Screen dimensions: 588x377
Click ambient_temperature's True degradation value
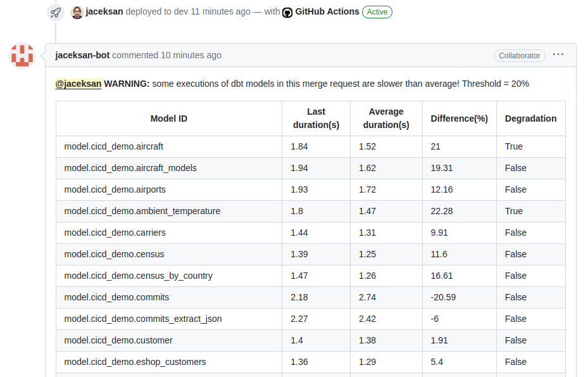tap(513, 211)
